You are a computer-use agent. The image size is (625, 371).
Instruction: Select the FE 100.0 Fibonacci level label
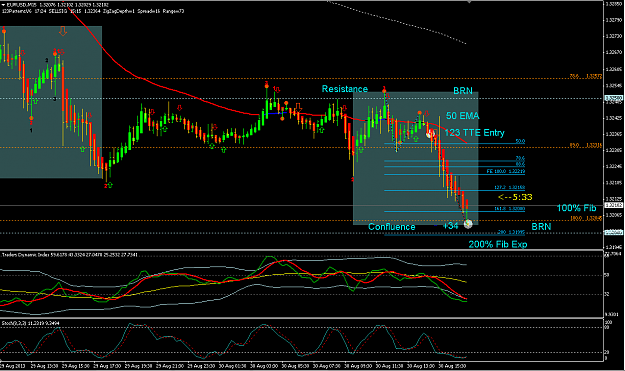[x=506, y=171]
